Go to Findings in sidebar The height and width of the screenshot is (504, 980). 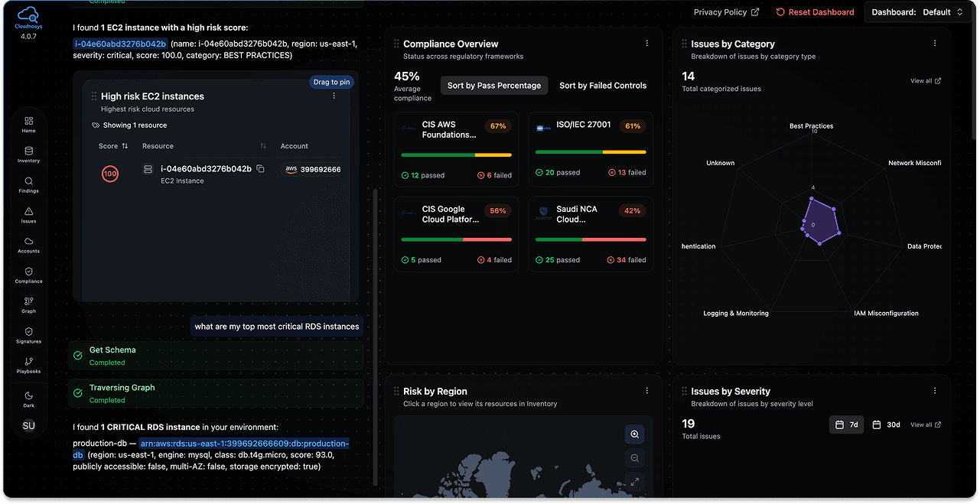[x=28, y=185]
